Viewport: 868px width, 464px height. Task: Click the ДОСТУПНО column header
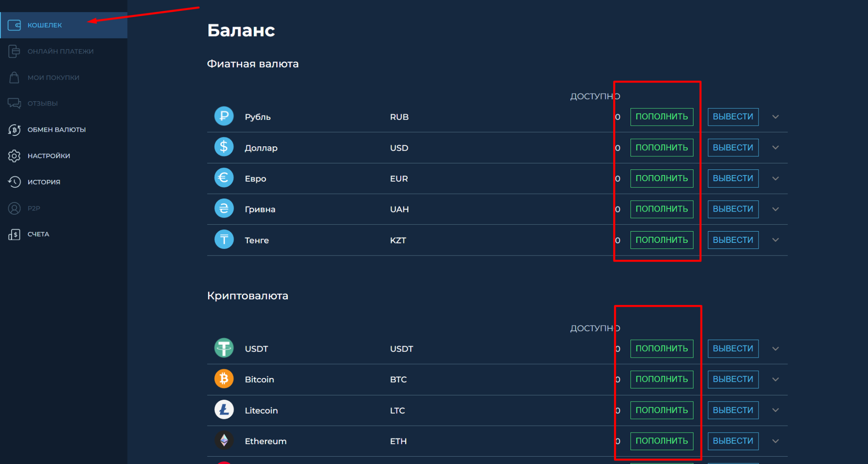pos(594,96)
